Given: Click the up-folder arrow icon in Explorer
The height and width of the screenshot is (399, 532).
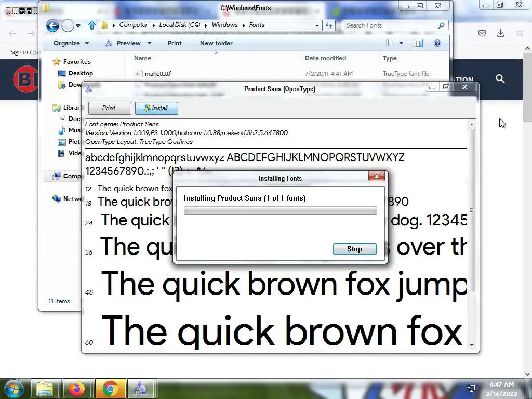Looking at the screenshot, I should 91,25.
